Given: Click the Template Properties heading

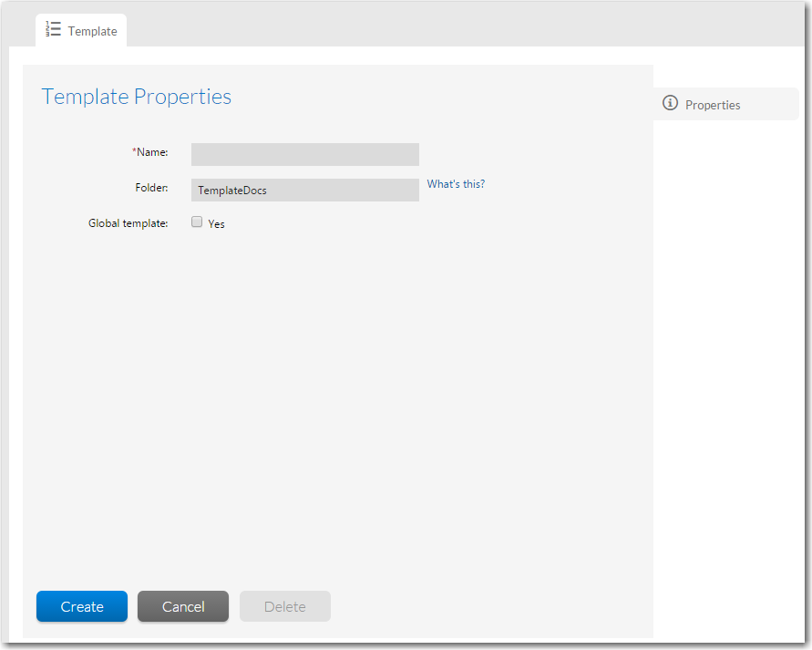Looking at the screenshot, I should (x=136, y=97).
